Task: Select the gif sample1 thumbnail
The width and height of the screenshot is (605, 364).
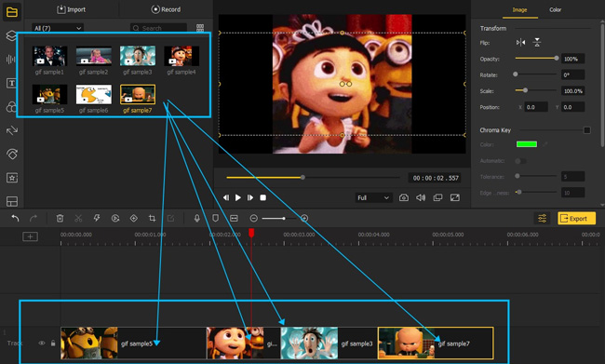Action: [x=49, y=56]
